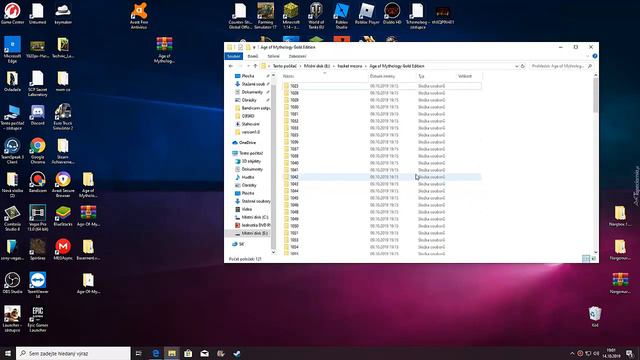Select Bandicam desktop icon
The width and height of the screenshot is (640, 360).
point(38,182)
